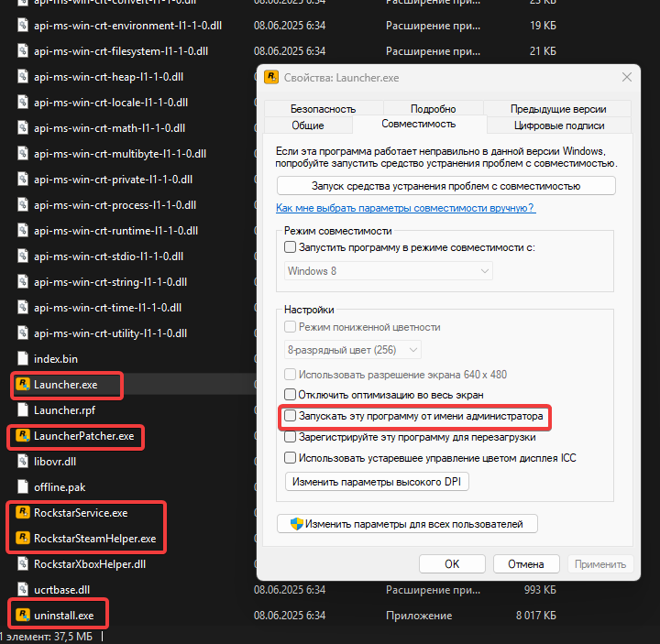The height and width of the screenshot is (644, 660).
Task: Click the ucrtbase.dll file icon
Action: [x=23, y=589]
